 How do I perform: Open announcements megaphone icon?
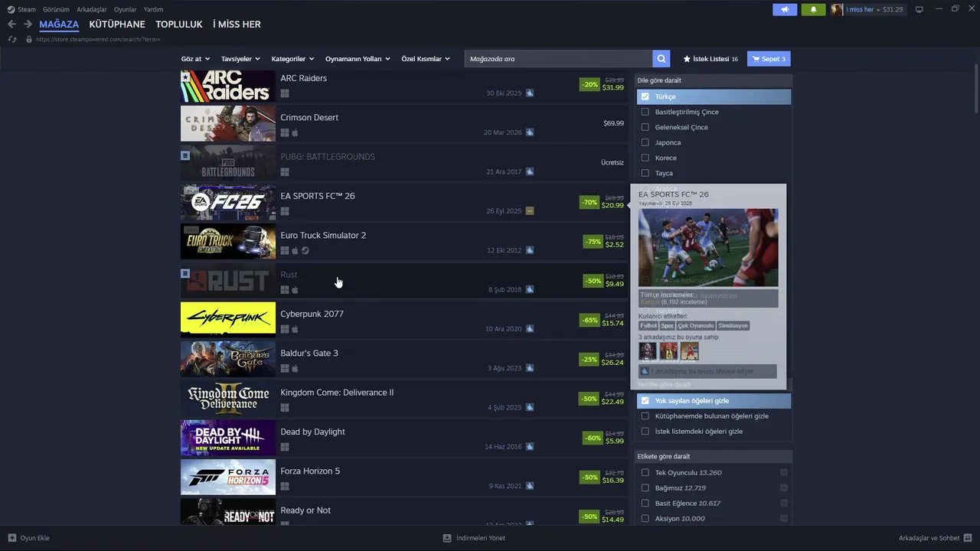coord(785,9)
